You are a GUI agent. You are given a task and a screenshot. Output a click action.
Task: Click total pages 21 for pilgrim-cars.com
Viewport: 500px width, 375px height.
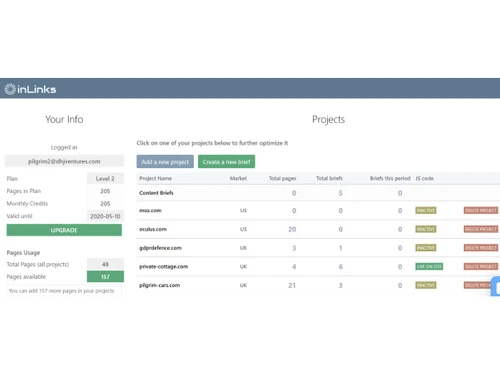pos(292,285)
